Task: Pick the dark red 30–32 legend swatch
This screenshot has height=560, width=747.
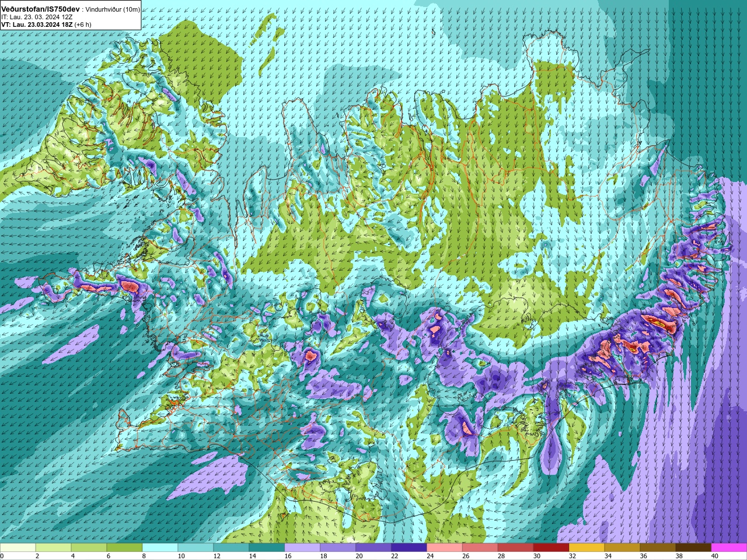Action: coord(551,548)
